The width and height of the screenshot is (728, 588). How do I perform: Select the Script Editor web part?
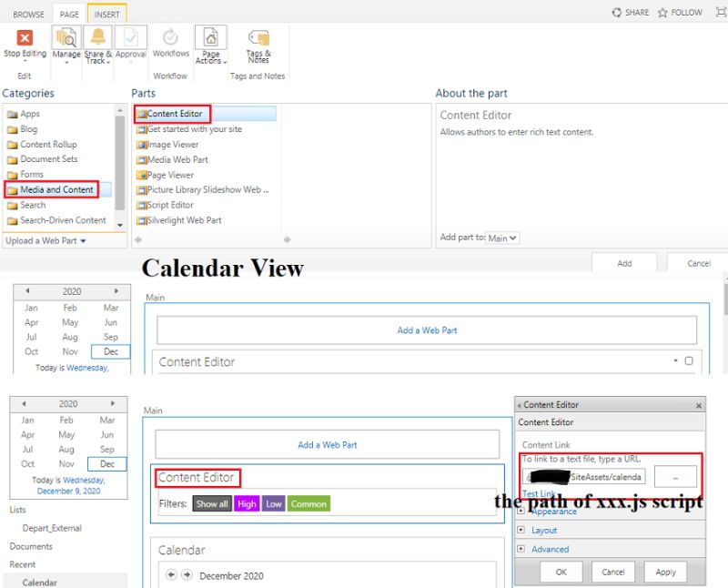point(169,205)
